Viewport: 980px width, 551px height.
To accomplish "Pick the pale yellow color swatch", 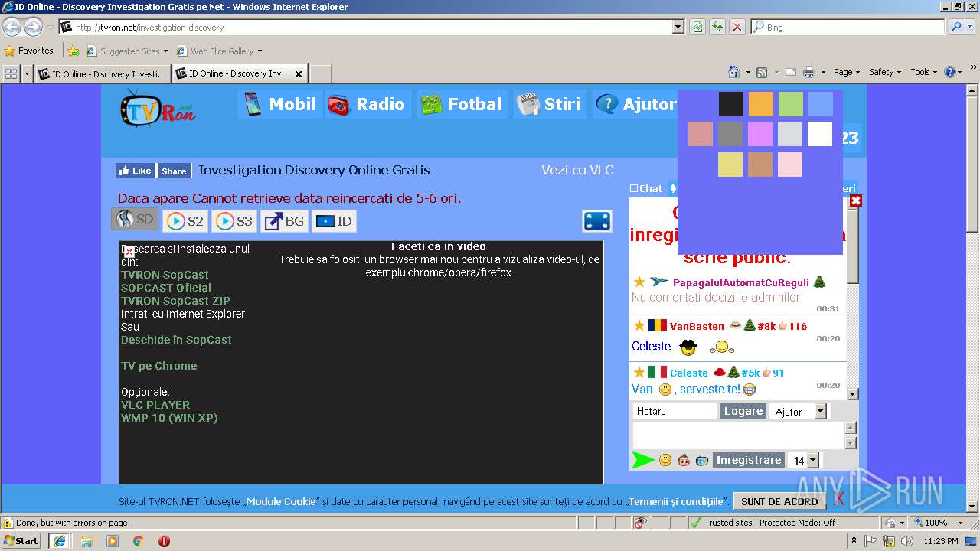I will tap(730, 165).
